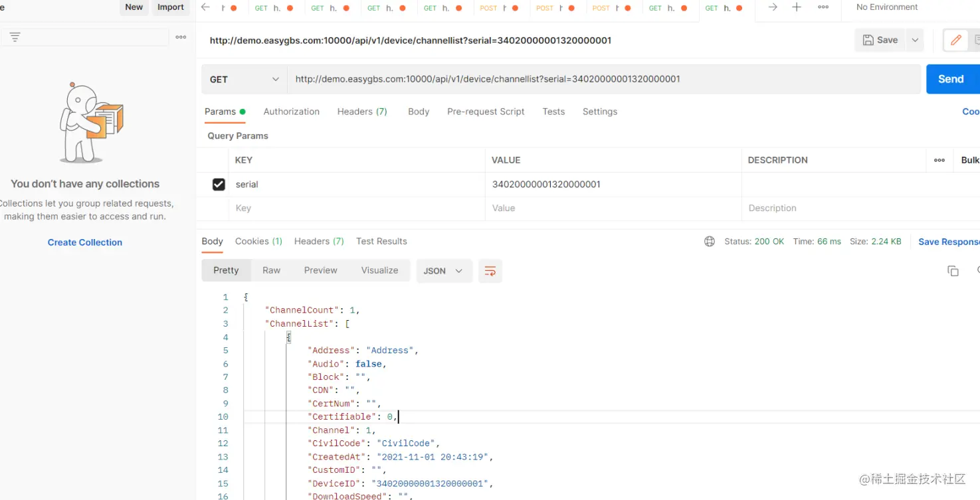Click the request title URL heading
980x500 pixels.
[411, 41]
